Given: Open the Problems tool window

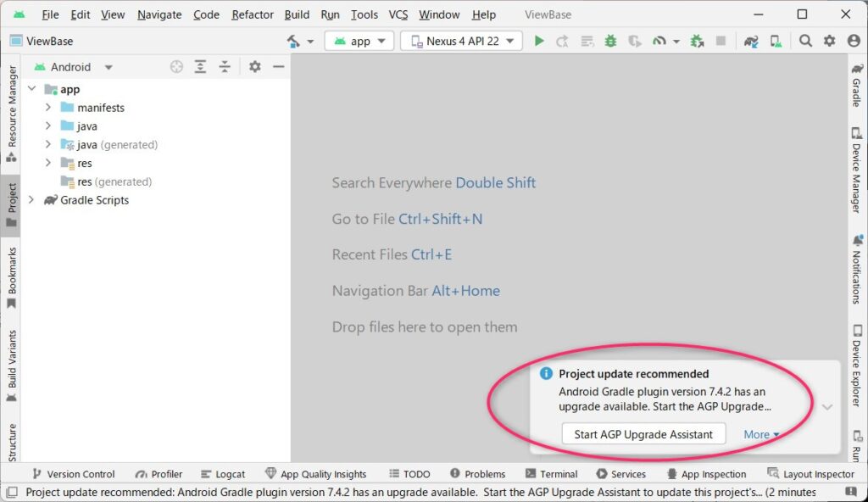Looking at the screenshot, I should [x=478, y=474].
